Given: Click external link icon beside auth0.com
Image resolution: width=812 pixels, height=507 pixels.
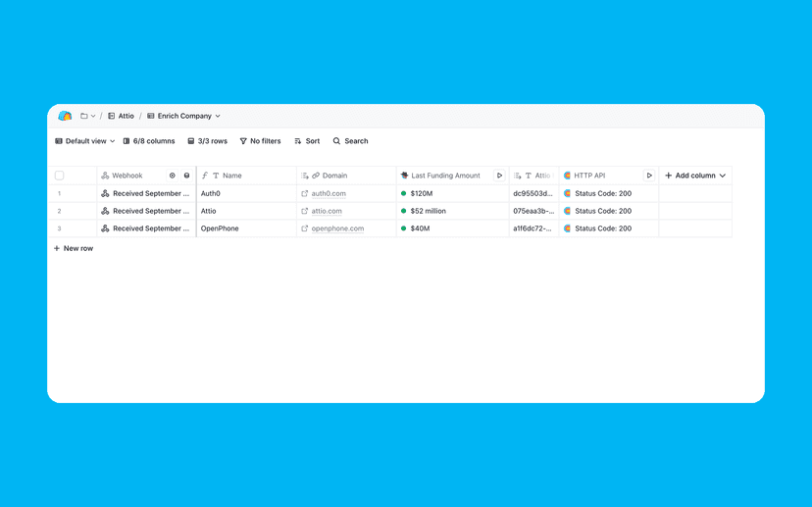Looking at the screenshot, I should point(305,193).
